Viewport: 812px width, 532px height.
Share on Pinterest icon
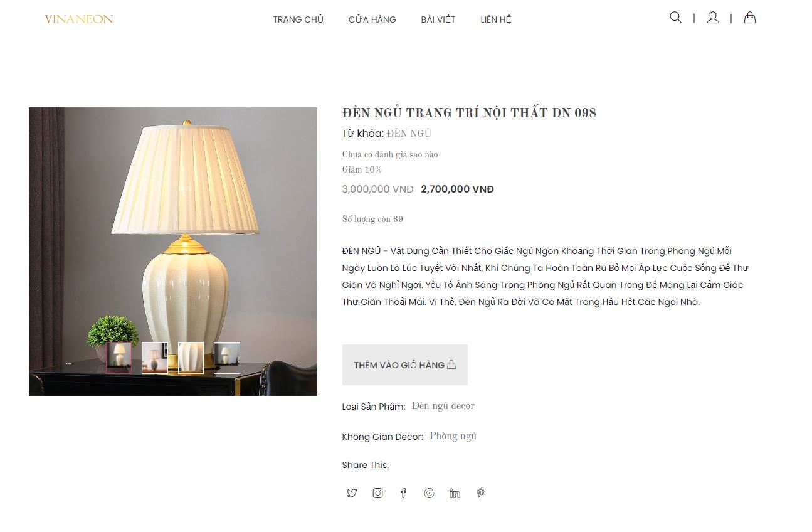[480, 493]
